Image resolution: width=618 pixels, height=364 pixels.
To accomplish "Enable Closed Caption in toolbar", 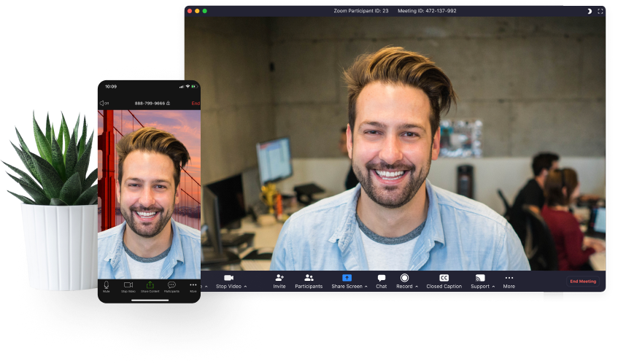I will [x=444, y=282].
